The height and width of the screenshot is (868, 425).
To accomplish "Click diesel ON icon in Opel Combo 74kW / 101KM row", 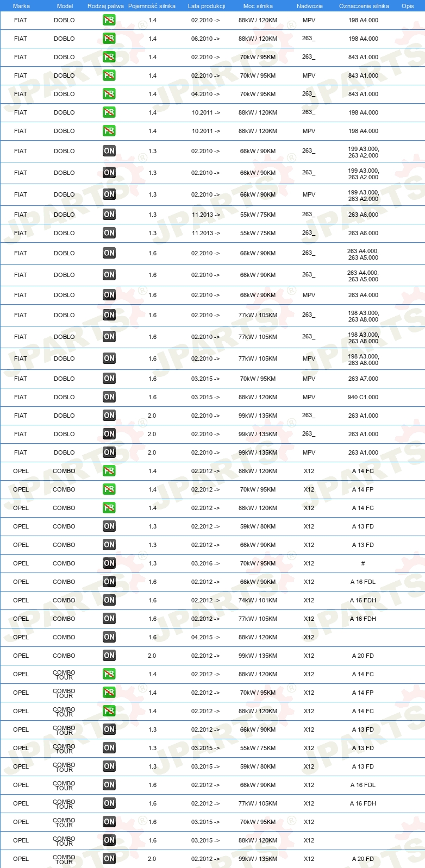I will [109, 600].
